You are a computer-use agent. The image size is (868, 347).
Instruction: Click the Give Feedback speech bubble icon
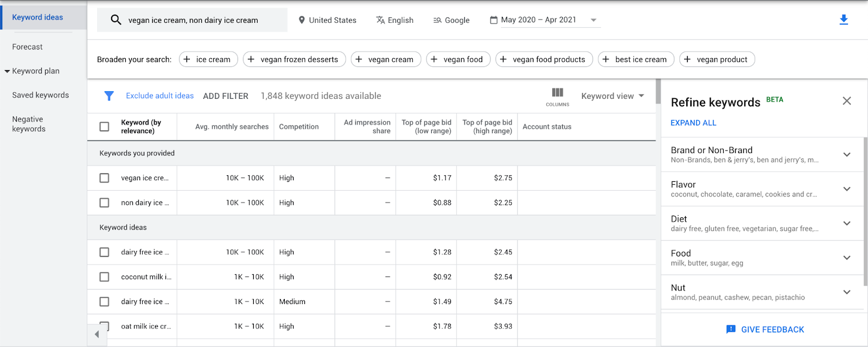(x=731, y=330)
